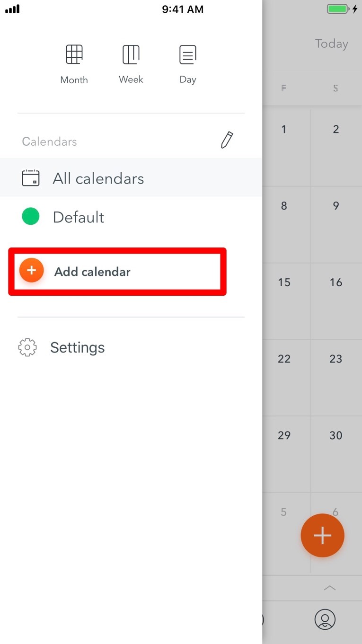The width and height of the screenshot is (362, 644).
Task: Switch to Week view icon
Action: (131, 54)
